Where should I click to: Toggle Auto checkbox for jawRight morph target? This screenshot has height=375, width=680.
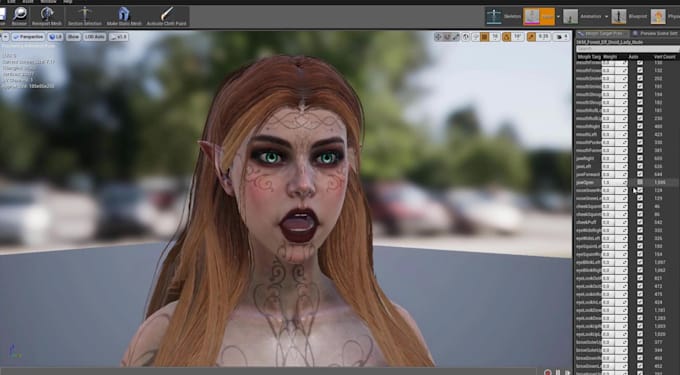coord(640,158)
